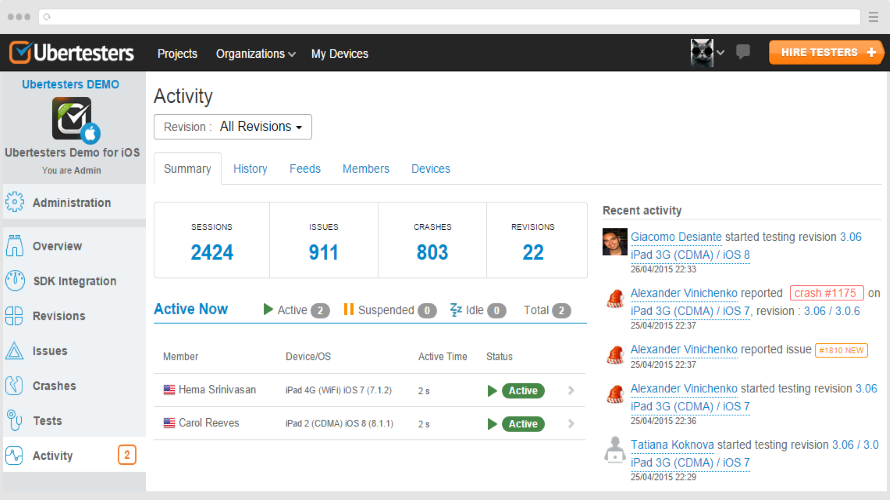Click the Overview icon in sidebar

coord(15,246)
